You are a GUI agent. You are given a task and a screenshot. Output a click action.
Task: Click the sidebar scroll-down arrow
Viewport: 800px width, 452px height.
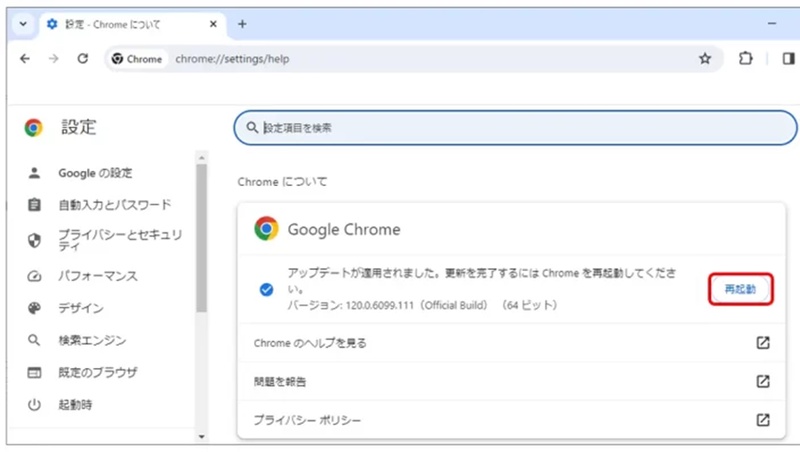coord(202,437)
